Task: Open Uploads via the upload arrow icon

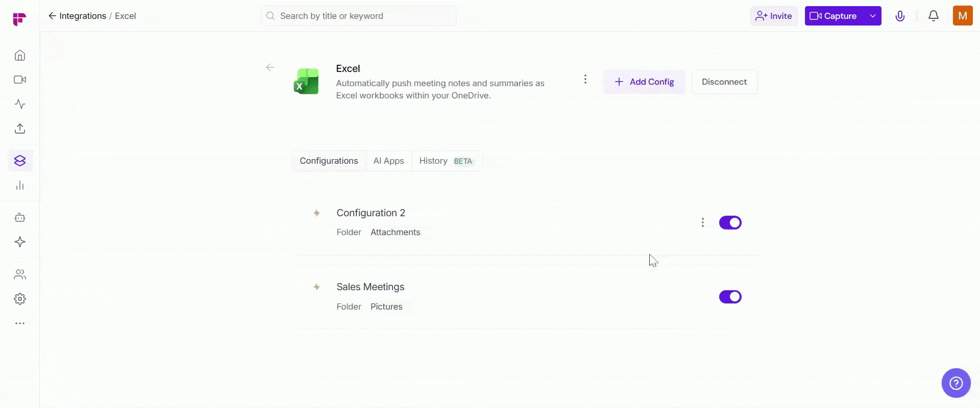Action: pyautogui.click(x=19, y=129)
